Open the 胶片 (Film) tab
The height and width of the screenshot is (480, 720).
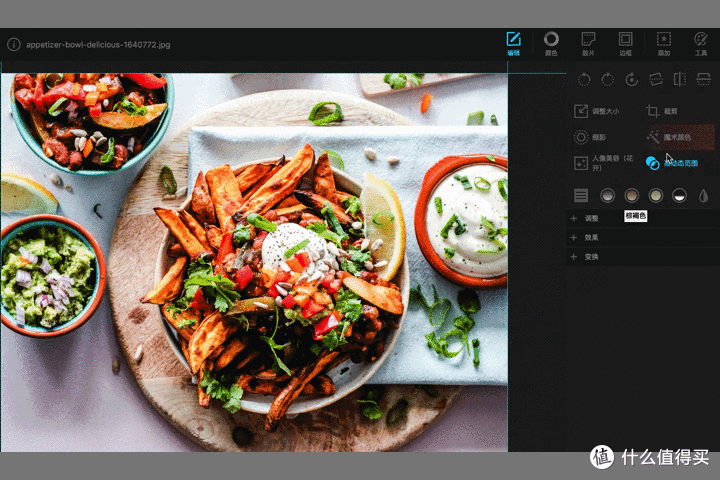588,44
